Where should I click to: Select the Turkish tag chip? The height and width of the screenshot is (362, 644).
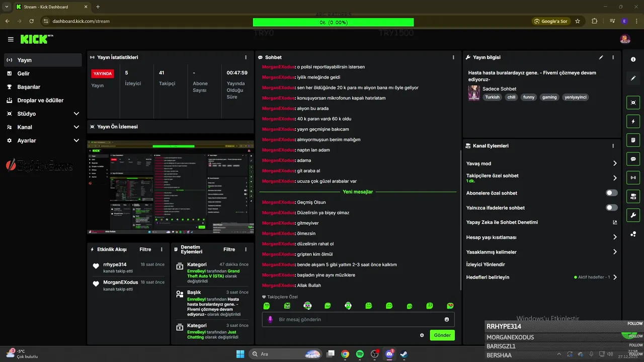[493, 97]
